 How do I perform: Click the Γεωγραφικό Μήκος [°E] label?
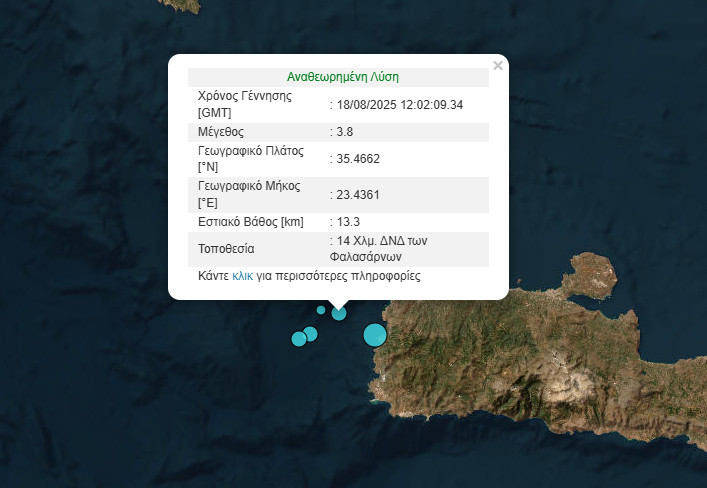pos(247,194)
